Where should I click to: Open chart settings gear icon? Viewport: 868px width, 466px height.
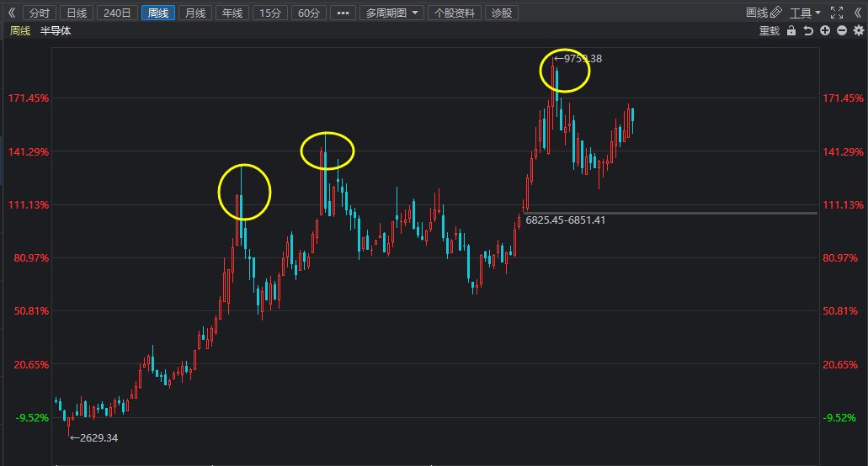(x=859, y=31)
